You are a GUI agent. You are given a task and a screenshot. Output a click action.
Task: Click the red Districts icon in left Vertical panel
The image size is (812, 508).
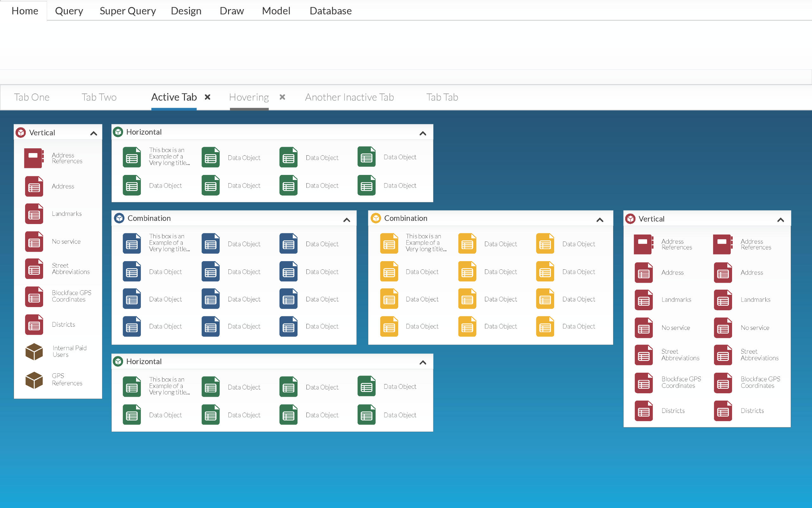click(x=34, y=325)
